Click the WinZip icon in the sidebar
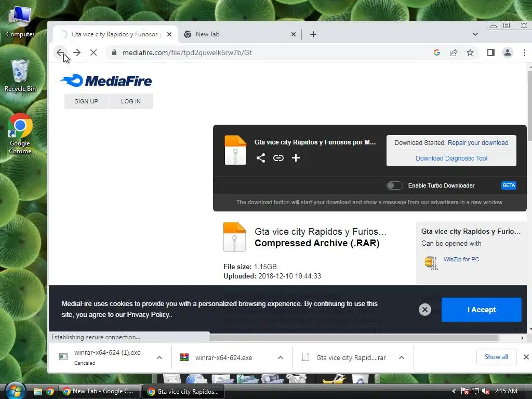The width and height of the screenshot is (532, 399). [431, 262]
